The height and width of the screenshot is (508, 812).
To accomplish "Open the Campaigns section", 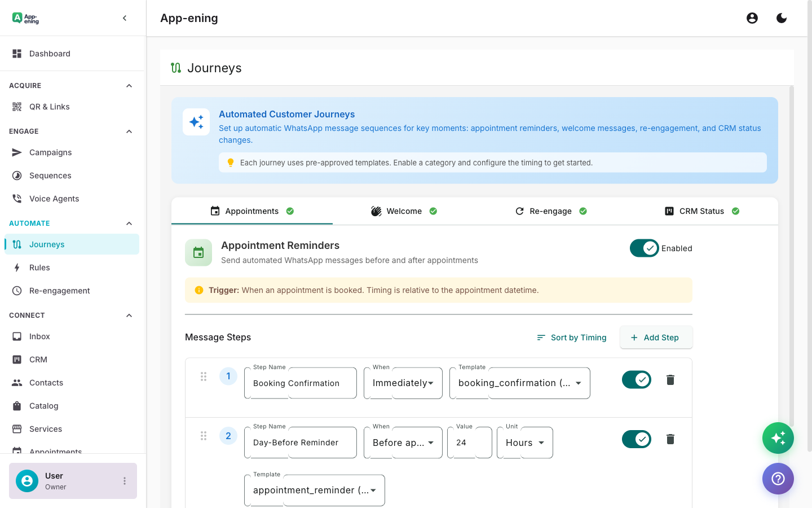I will coord(50,152).
